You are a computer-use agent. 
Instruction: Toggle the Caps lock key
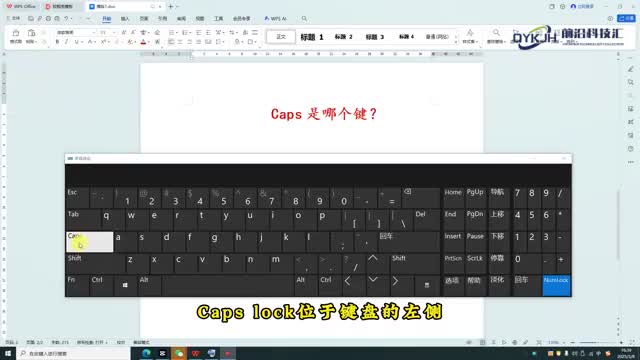89,242
